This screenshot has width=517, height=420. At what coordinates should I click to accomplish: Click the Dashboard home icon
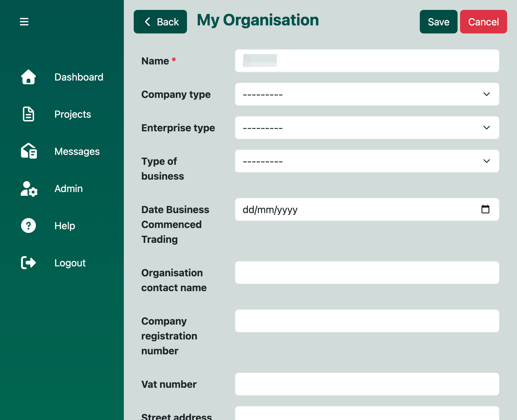point(28,77)
